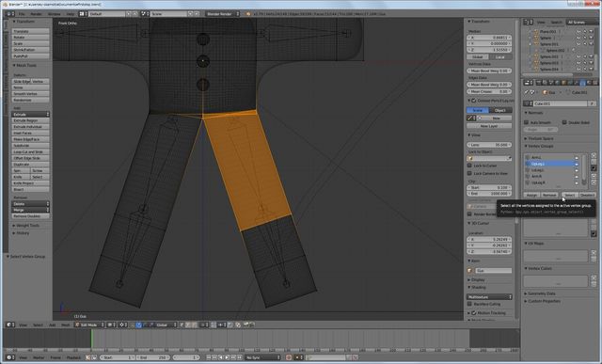Open the No Sync dropdown
This screenshot has width=602, height=364.
coord(262,357)
